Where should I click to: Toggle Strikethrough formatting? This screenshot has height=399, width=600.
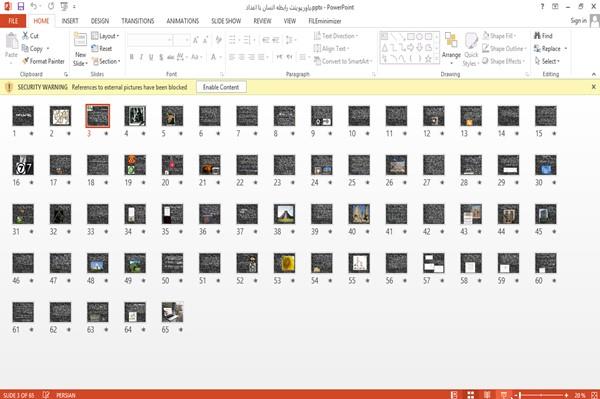171,57
